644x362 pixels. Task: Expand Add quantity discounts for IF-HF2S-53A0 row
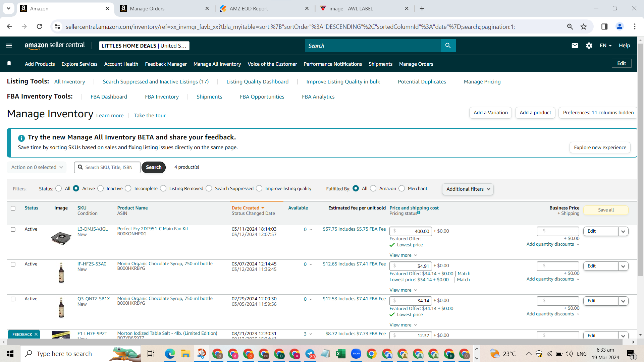click(553, 279)
